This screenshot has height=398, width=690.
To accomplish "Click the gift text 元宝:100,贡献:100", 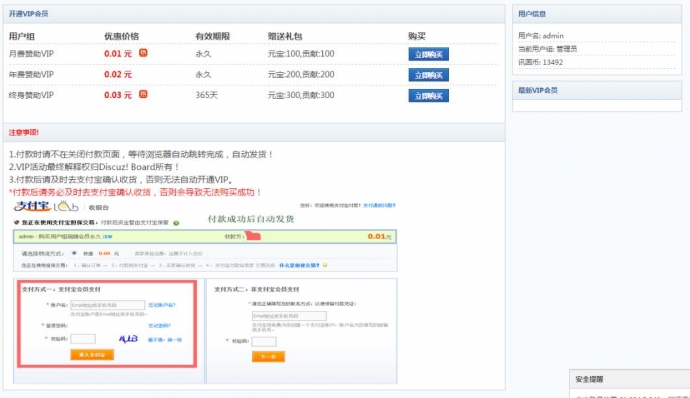I will pos(301,54).
